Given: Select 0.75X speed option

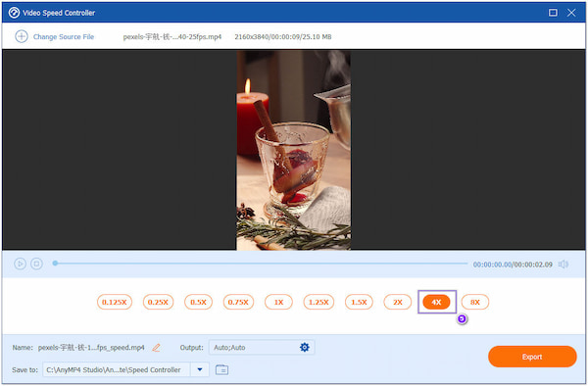Looking at the screenshot, I should tap(238, 302).
